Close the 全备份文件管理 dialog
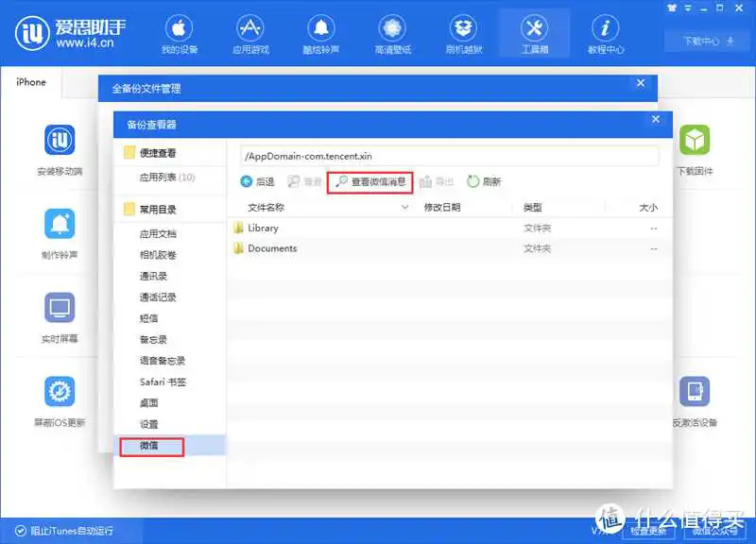 pyautogui.click(x=641, y=83)
